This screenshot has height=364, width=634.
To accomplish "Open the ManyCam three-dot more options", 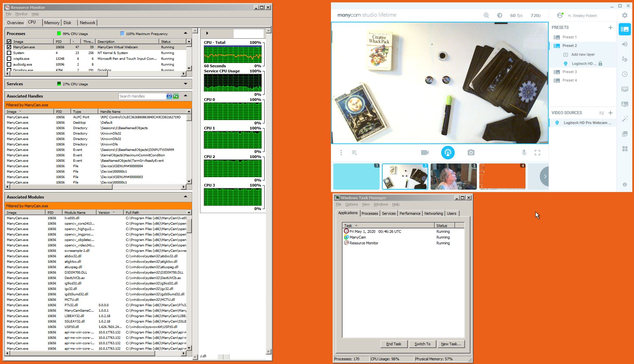I will pos(341,153).
